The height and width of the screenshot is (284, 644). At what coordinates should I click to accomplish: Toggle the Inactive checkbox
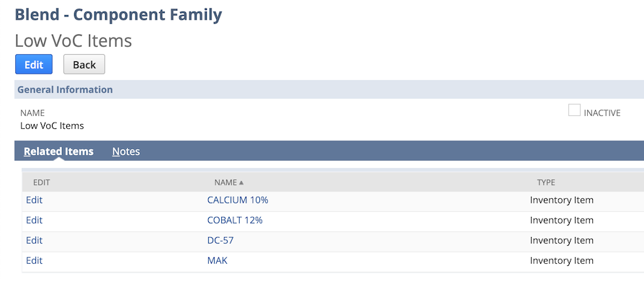point(574,110)
